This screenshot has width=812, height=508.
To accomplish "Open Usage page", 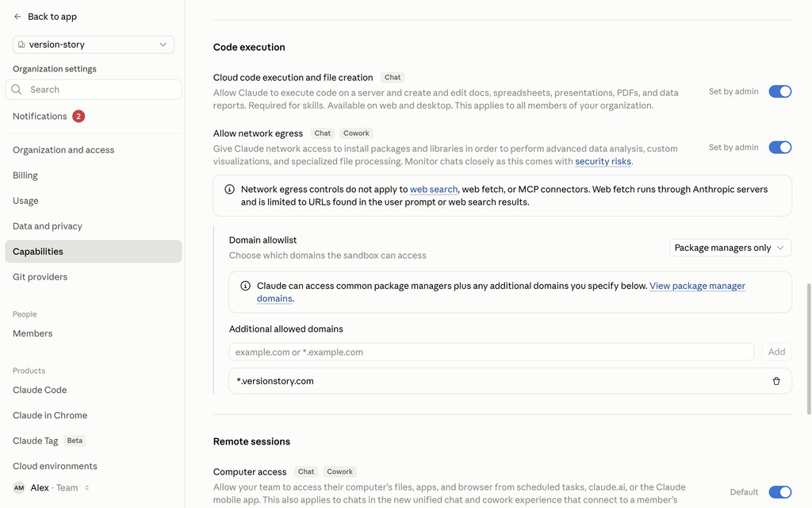I will [x=94, y=201].
